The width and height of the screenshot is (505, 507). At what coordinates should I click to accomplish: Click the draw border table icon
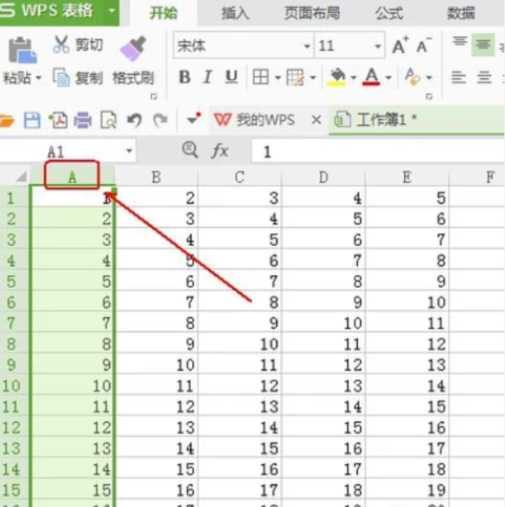pyautogui.click(x=295, y=77)
